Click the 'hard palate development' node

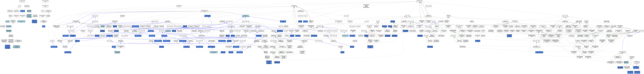point(115,26)
